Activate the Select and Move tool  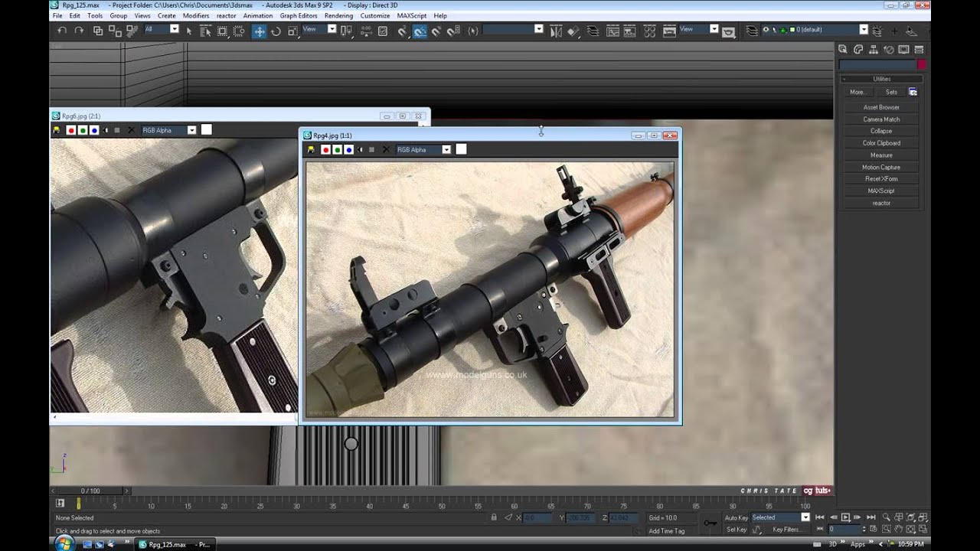260,31
